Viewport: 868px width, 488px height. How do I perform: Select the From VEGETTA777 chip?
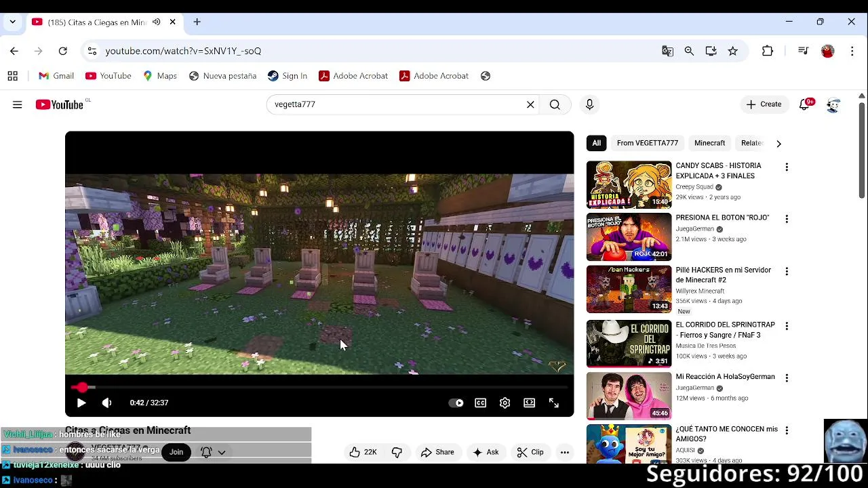coord(648,143)
